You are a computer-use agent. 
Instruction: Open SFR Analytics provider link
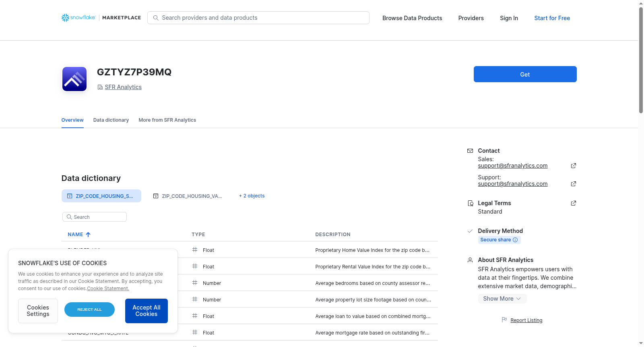tap(123, 87)
